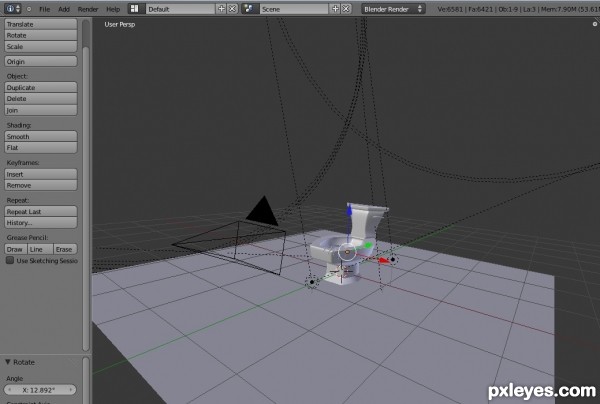Select Grease Pencil Erase

click(65, 249)
